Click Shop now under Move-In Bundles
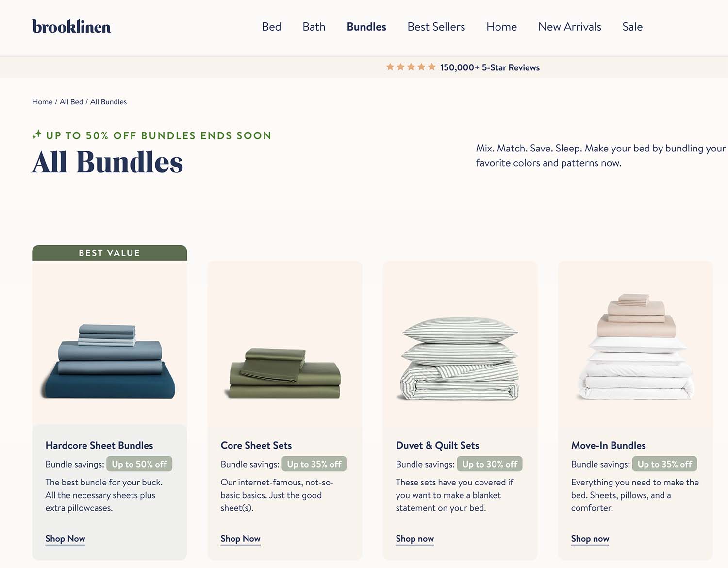The image size is (728, 568). click(x=590, y=539)
